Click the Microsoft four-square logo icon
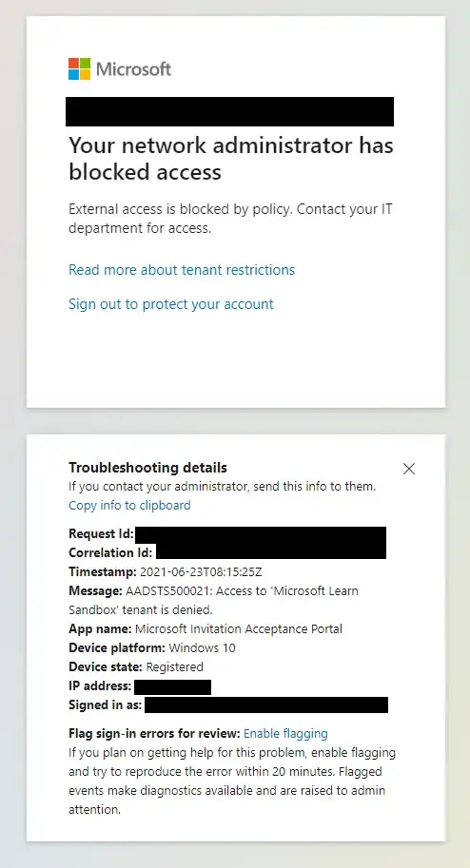Viewport: 470px width, 868px height. (x=79, y=69)
